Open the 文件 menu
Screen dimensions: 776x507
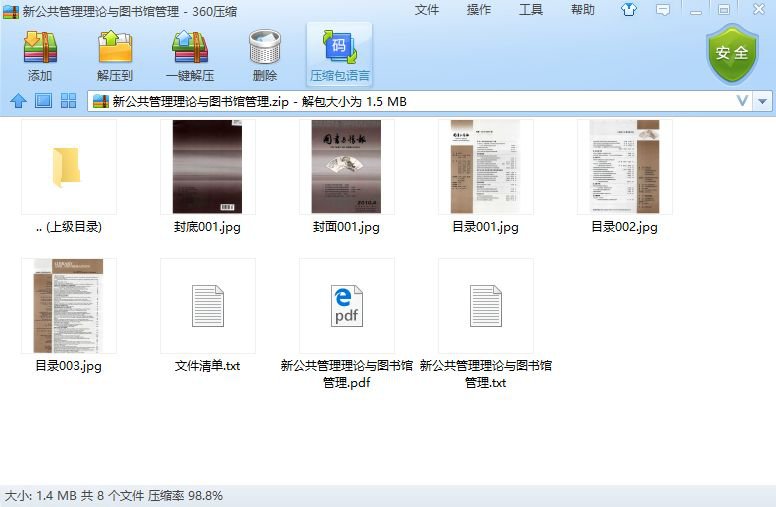tap(427, 9)
